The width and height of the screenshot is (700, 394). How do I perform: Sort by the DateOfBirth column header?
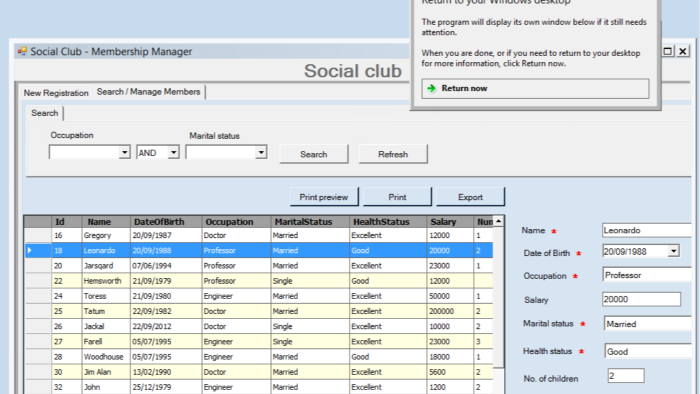click(166, 222)
